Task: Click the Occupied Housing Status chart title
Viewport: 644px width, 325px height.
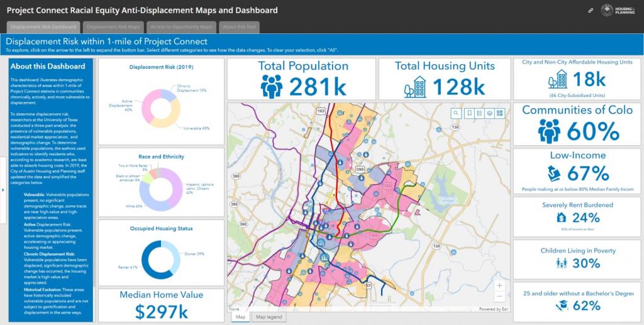Action: tap(161, 229)
